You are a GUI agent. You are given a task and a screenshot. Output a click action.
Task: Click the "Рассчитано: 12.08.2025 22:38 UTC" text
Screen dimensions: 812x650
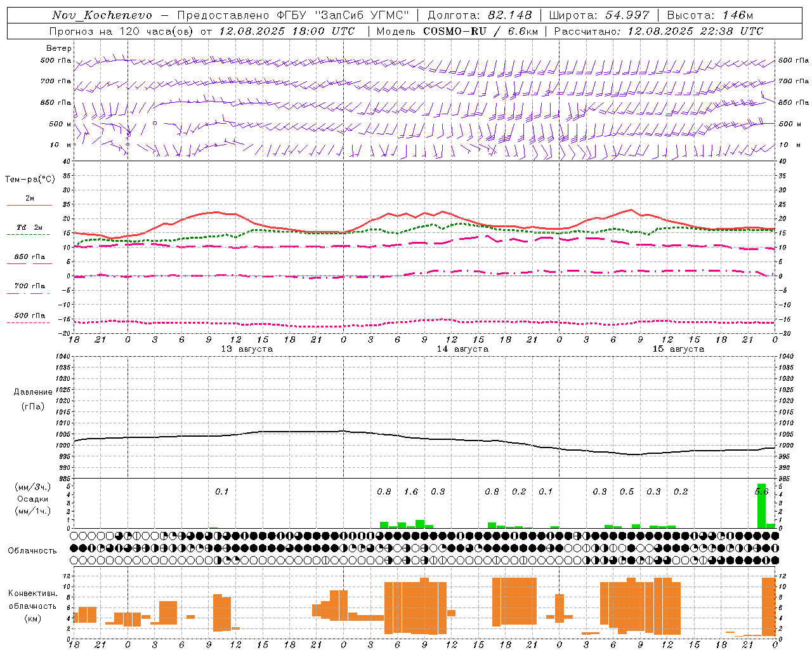coord(658,31)
